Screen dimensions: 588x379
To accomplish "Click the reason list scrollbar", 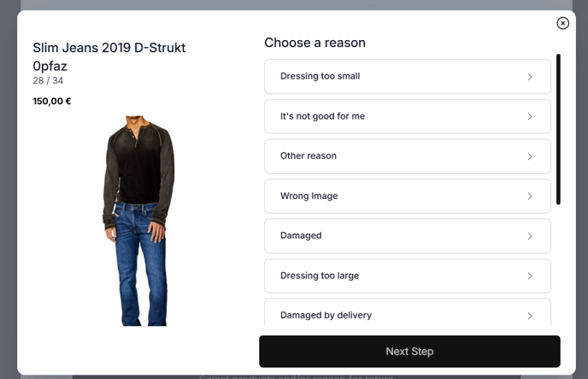I will point(558,129).
